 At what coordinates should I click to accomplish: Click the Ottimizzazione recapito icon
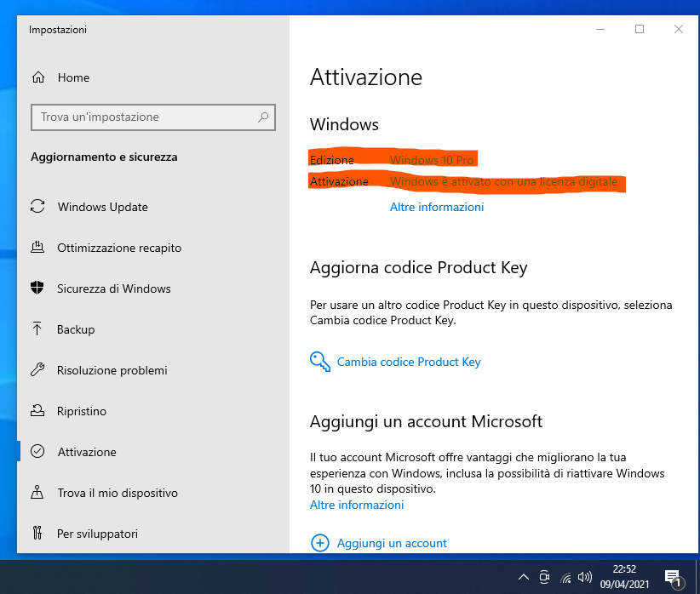(x=37, y=247)
